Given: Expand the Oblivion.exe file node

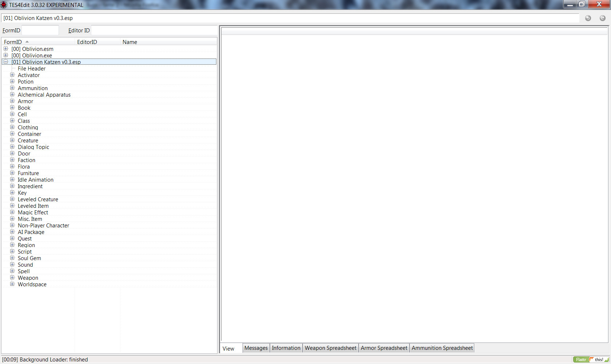Looking at the screenshot, I should coord(6,55).
